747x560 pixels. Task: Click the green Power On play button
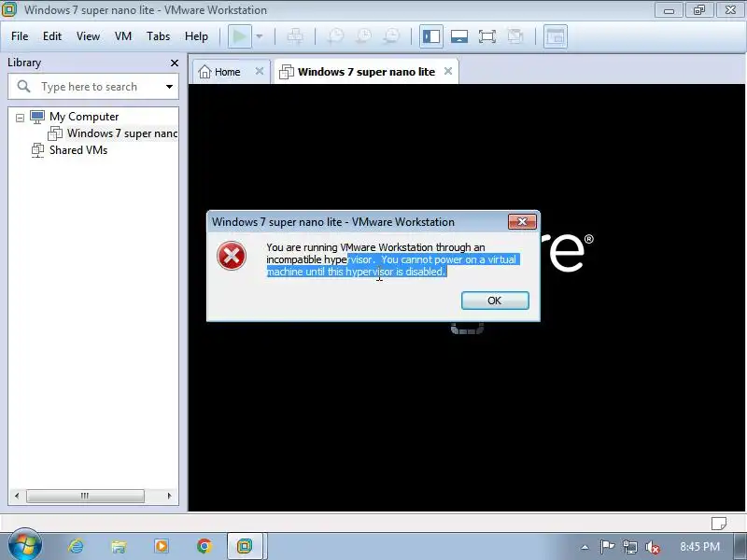[240, 36]
